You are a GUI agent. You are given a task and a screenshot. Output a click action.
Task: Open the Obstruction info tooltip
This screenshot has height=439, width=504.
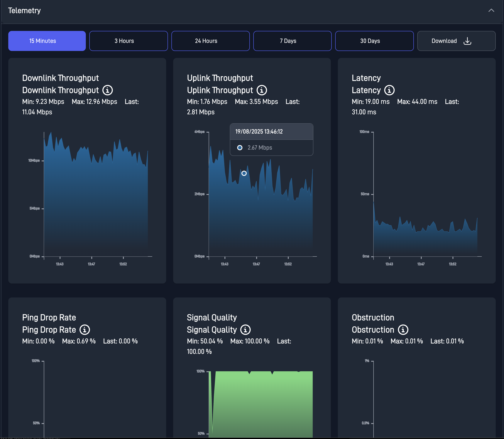(403, 330)
